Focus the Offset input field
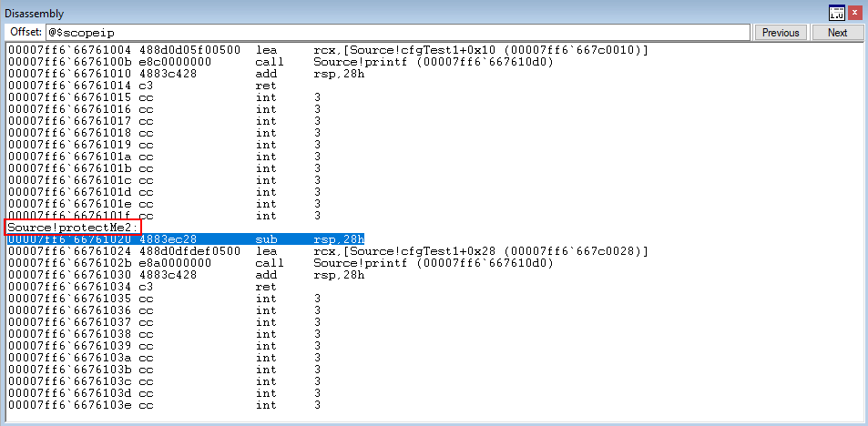 point(397,33)
